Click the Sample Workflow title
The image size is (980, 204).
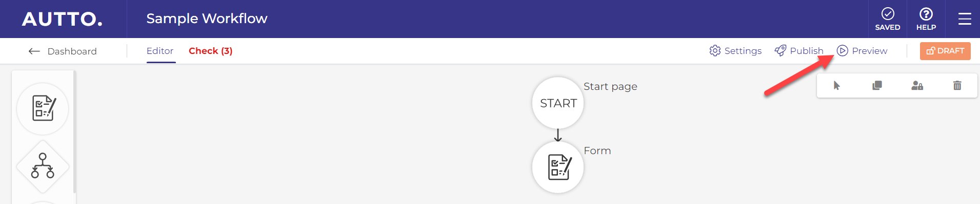tap(207, 18)
